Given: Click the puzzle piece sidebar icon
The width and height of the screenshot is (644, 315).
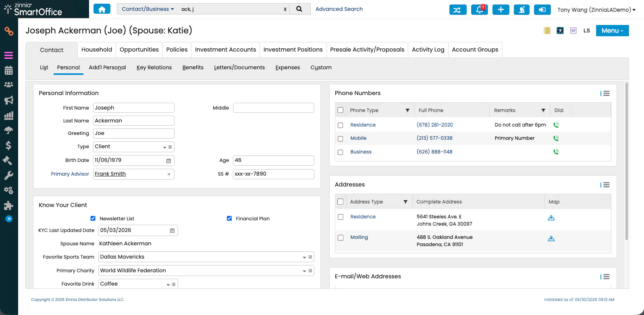Looking at the screenshot, I should click(8, 205).
